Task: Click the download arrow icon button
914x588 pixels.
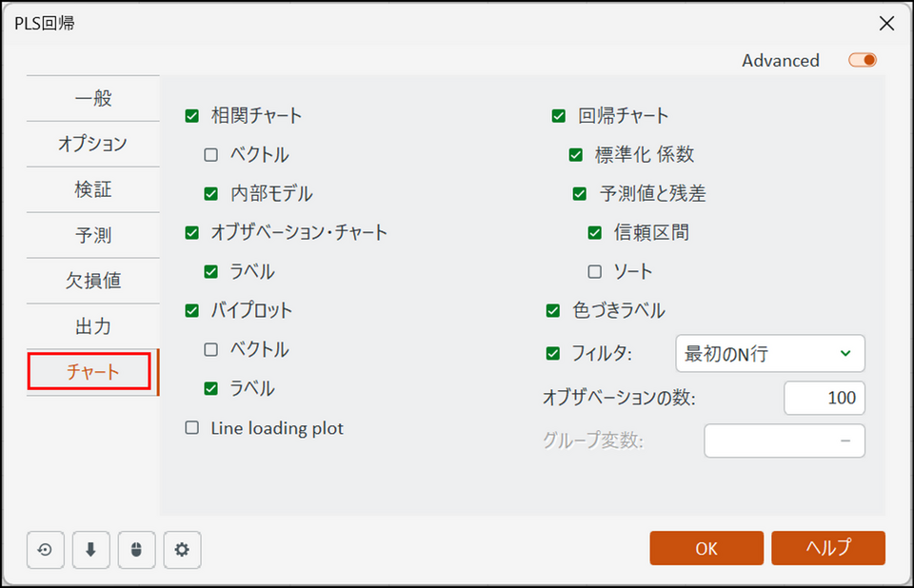Action: pos(91,549)
